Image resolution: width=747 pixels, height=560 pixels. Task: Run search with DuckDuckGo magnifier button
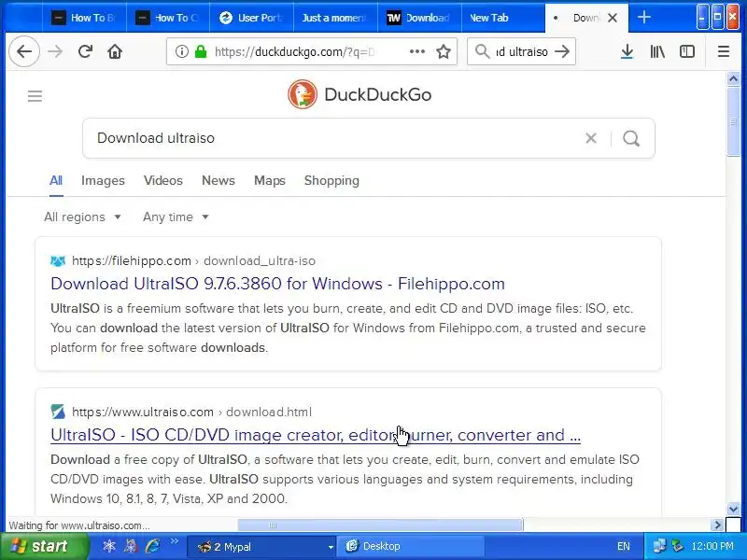point(631,138)
